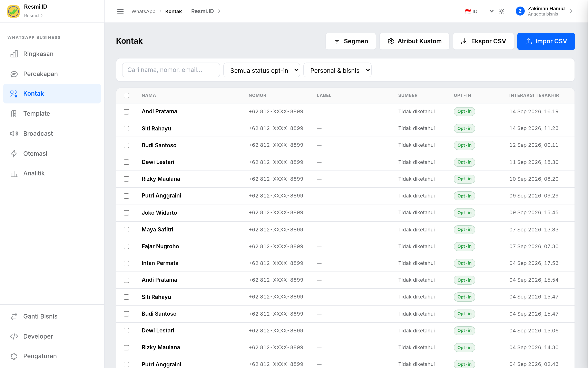Click the WhatsApp breadcrumb link

point(143,11)
